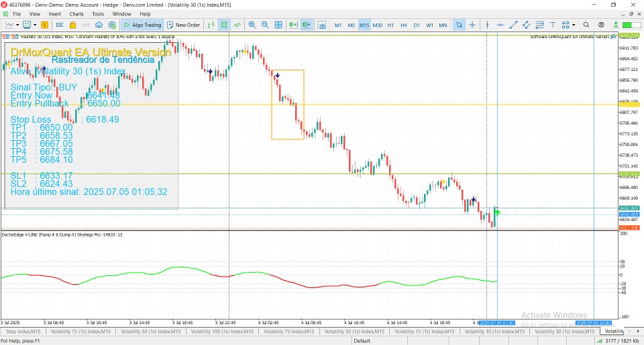Image resolution: width=644 pixels, height=345 pixels.
Task: Switch to Volatility 10 (1s) Index,M15 tab
Action: point(494,332)
